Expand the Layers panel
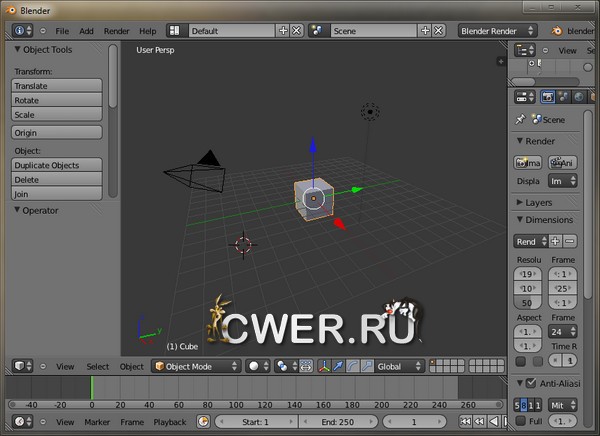Screen dimensions: 600x436 (x=538, y=202)
